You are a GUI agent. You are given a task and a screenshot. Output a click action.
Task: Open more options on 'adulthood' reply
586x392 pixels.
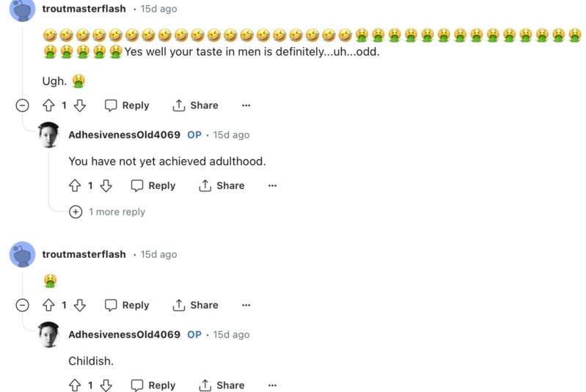272,185
